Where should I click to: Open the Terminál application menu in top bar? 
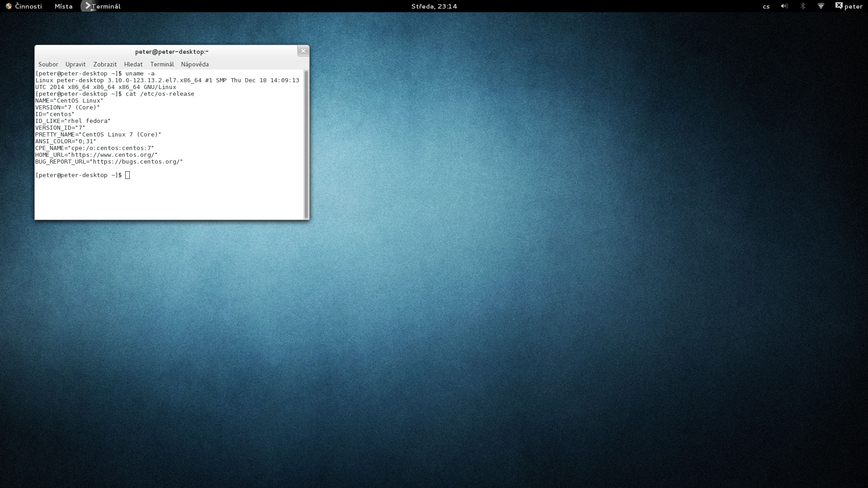[101, 6]
